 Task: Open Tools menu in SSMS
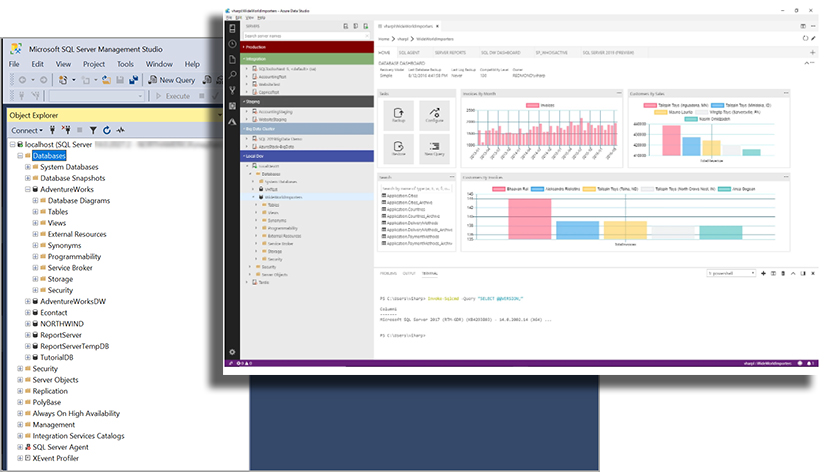click(x=125, y=64)
